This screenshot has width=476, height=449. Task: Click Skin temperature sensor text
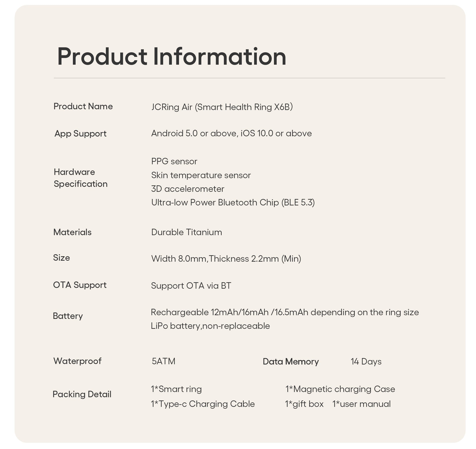click(x=201, y=175)
